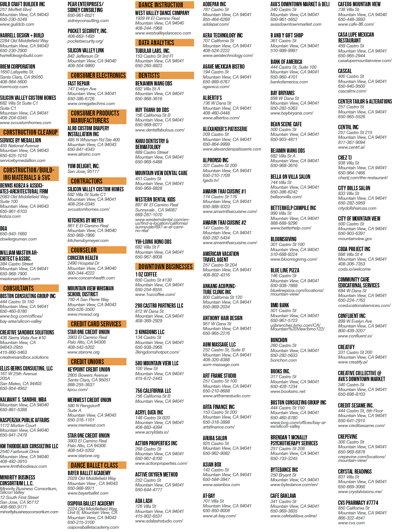The width and height of the screenshot is (397, 532).
Task: Visit www.concernhealth.com link
Action: tap(91, 278)
